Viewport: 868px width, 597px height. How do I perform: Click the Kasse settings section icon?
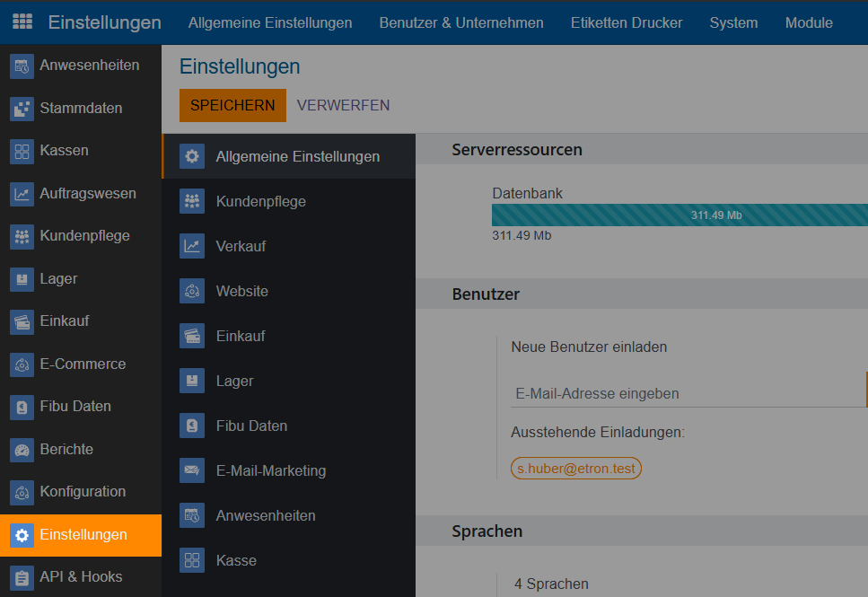192,560
